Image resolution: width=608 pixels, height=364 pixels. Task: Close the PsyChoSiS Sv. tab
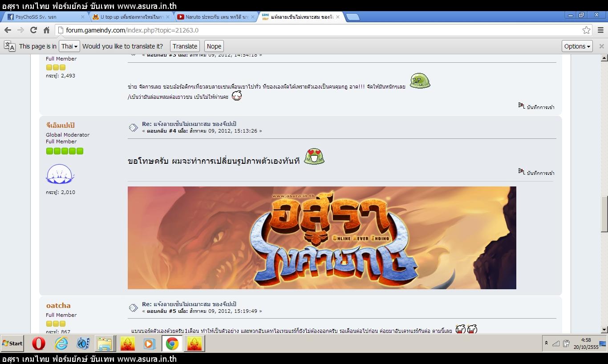tap(82, 17)
